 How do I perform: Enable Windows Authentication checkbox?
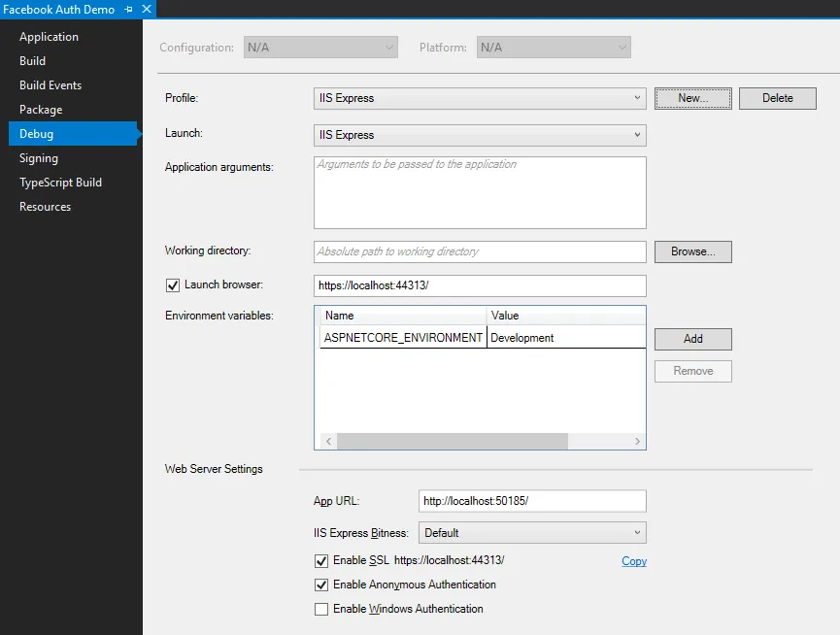coord(321,610)
